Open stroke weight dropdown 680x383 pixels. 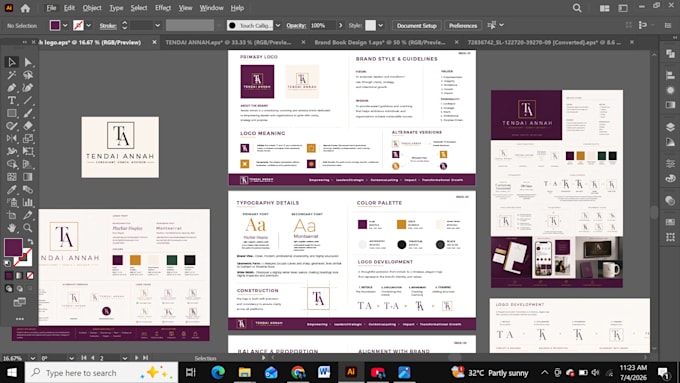click(x=158, y=26)
